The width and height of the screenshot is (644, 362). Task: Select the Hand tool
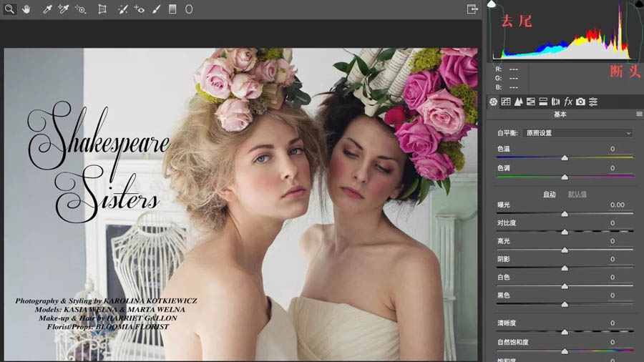click(26, 9)
